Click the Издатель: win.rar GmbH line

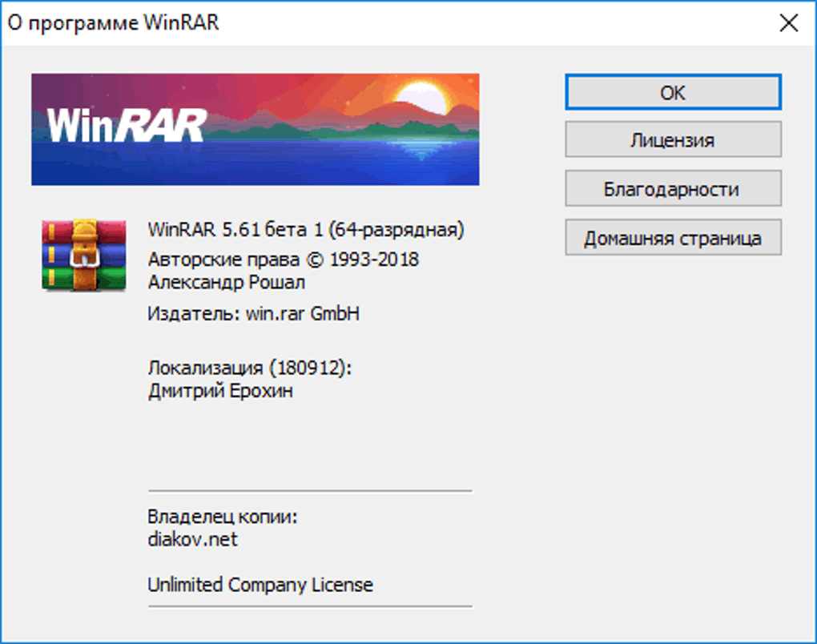254,314
